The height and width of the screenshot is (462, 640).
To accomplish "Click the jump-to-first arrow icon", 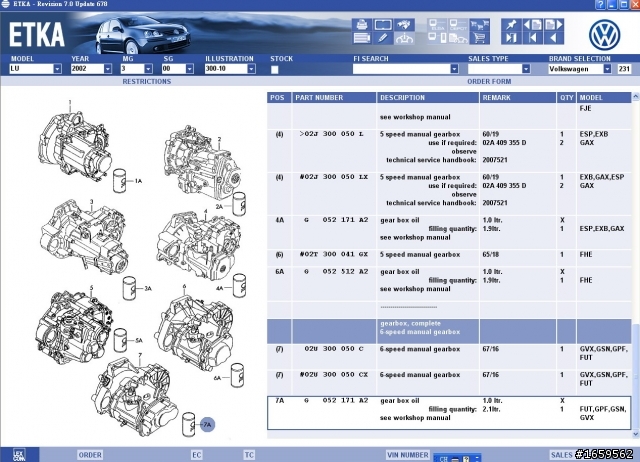I will tap(533, 38).
